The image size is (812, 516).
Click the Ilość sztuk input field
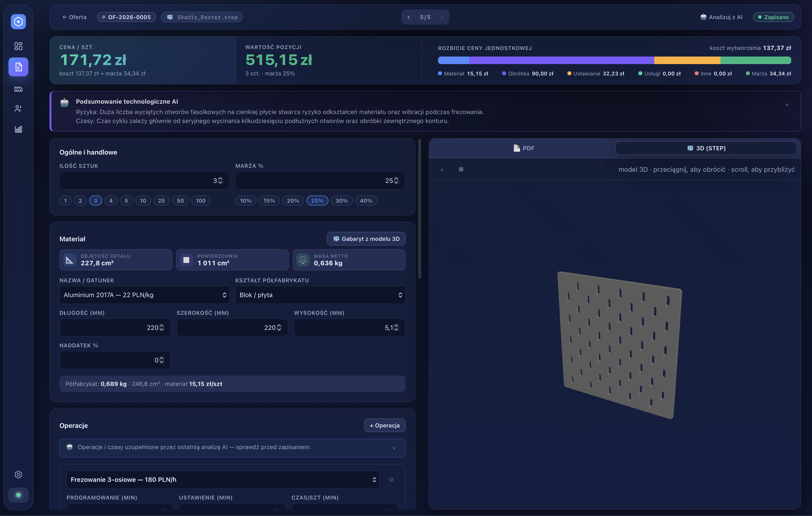coord(144,181)
